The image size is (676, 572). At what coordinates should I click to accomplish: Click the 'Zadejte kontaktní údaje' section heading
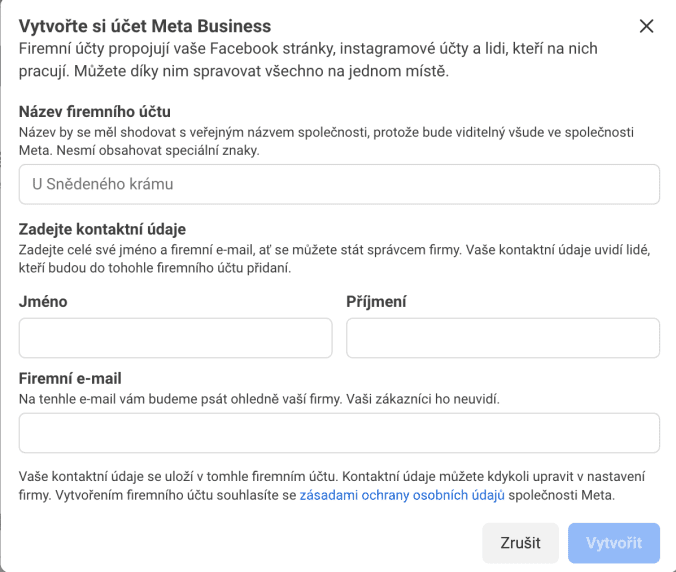pos(102,228)
